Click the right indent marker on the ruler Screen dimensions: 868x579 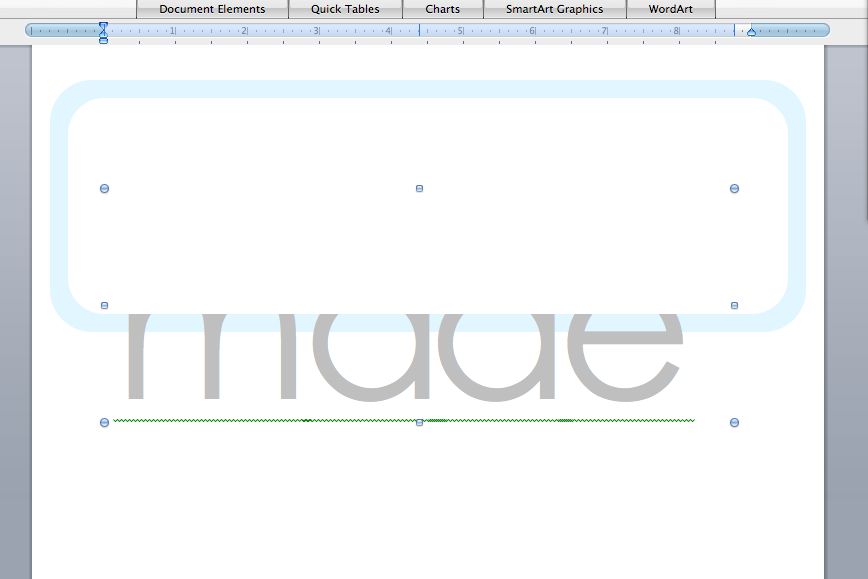752,32
